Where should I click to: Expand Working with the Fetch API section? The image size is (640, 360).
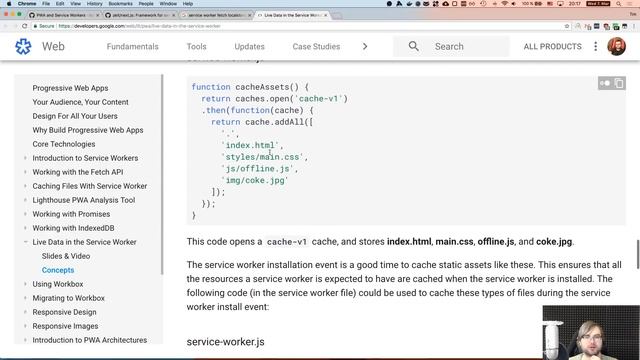tap(25, 172)
